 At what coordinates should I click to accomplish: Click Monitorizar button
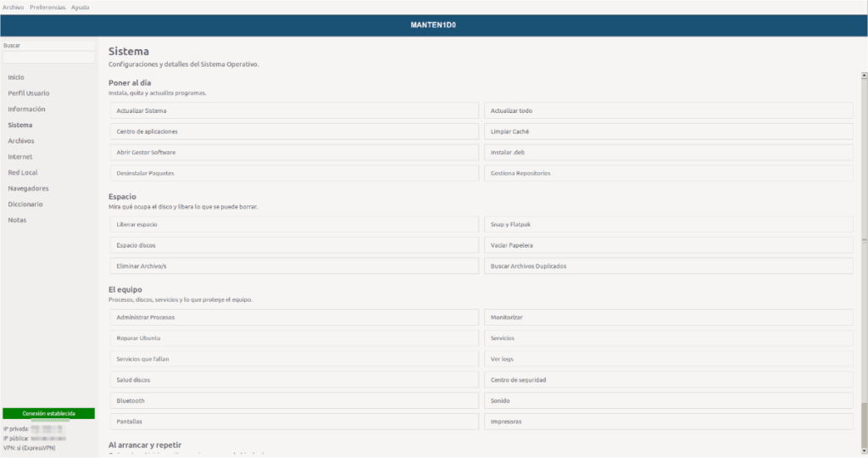point(668,317)
